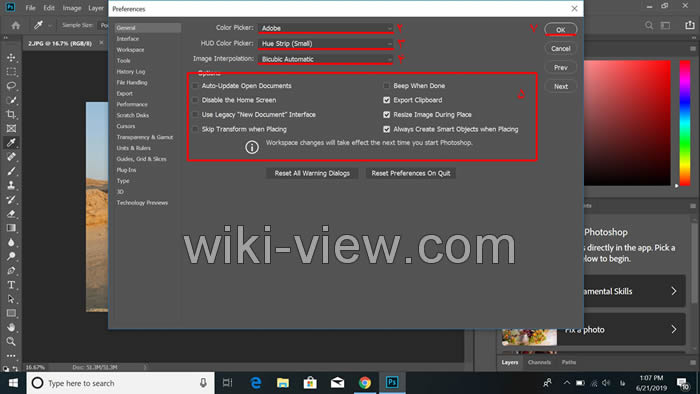
Task: Select the Dodge tool
Action: point(11,257)
